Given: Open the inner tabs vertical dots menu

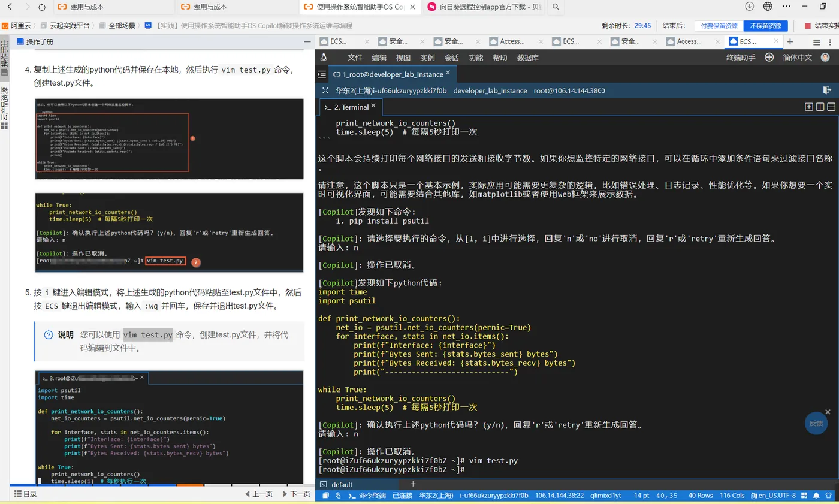Looking at the screenshot, I should [831, 42].
